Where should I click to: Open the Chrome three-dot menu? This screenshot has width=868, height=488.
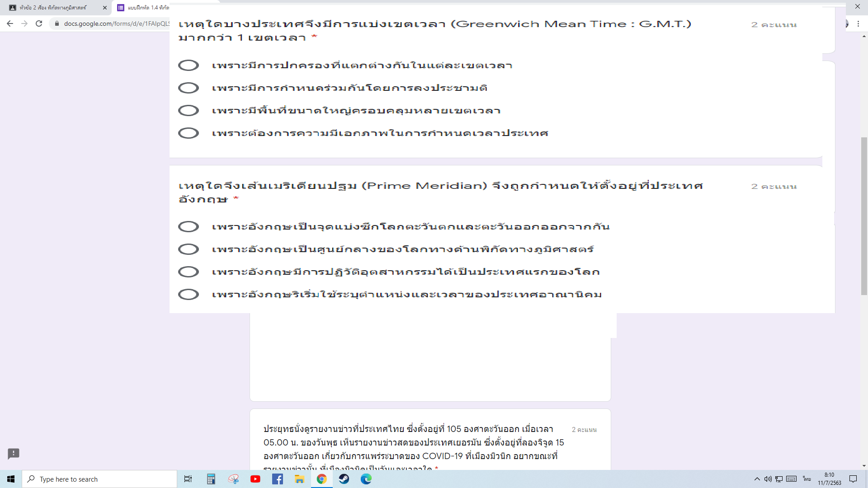[858, 23]
